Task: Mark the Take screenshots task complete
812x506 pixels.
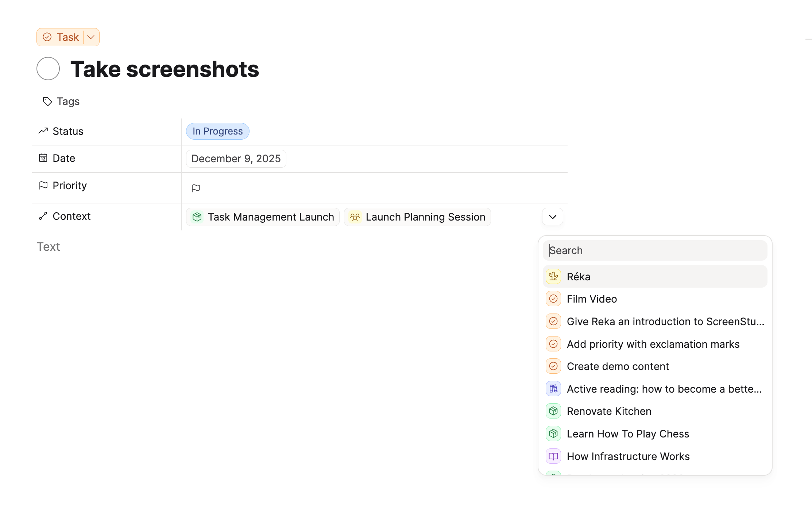Action: click(48, 69)
